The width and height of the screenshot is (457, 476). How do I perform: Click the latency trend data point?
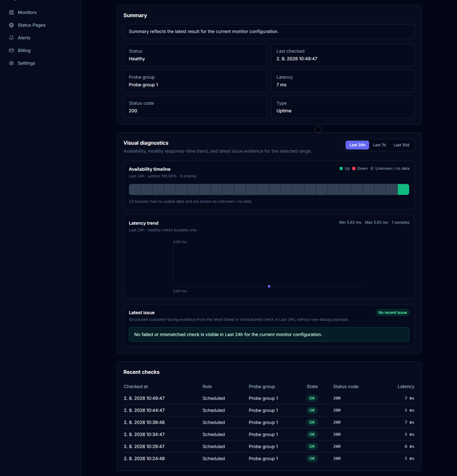click(269, 286)
